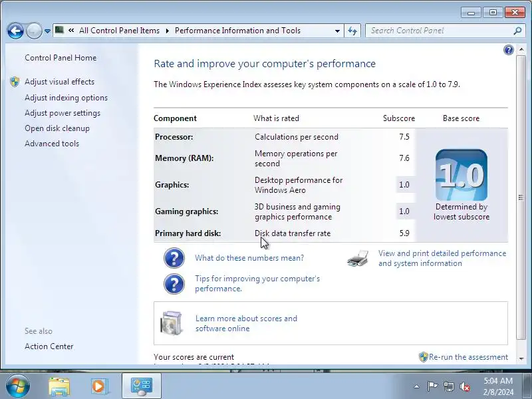
Task: Focus the Search Control Panel field
Action: tap(440, 31)
